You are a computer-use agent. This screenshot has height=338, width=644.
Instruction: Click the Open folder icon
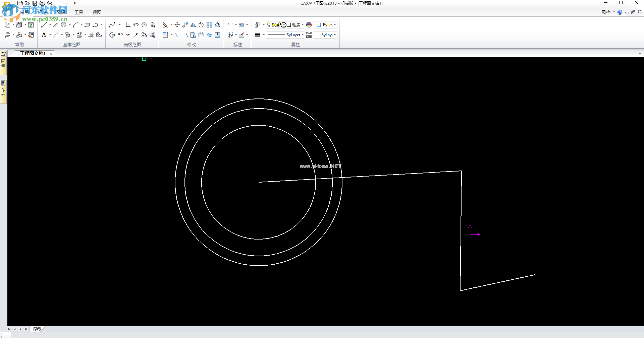[28, 3]
